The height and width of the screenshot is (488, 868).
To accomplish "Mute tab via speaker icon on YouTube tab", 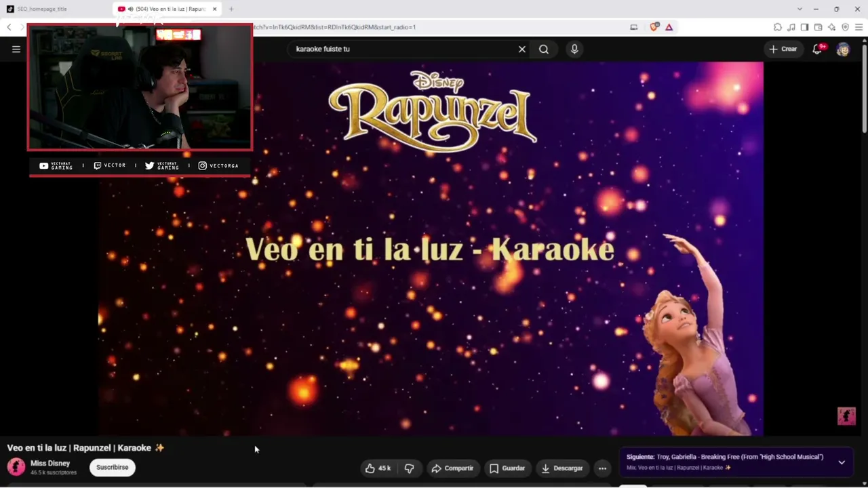I will pos(130,9).
